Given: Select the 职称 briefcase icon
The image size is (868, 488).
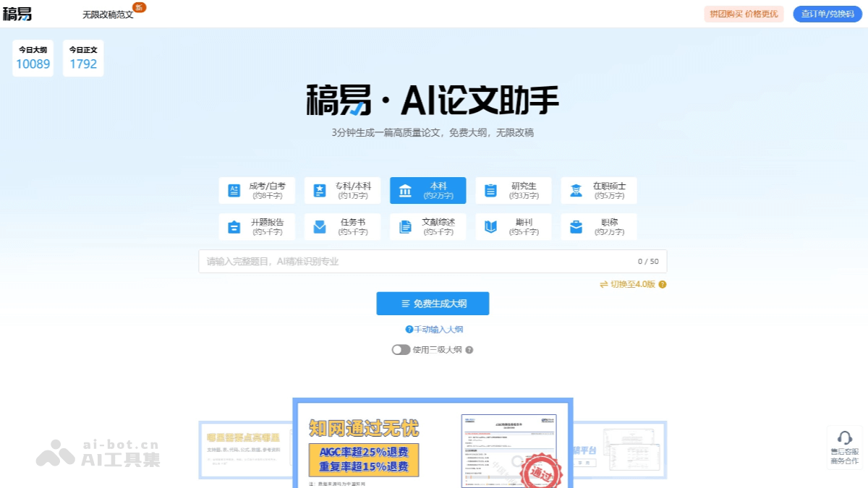Looking at the screenshot, I should [x=576, y=226].
